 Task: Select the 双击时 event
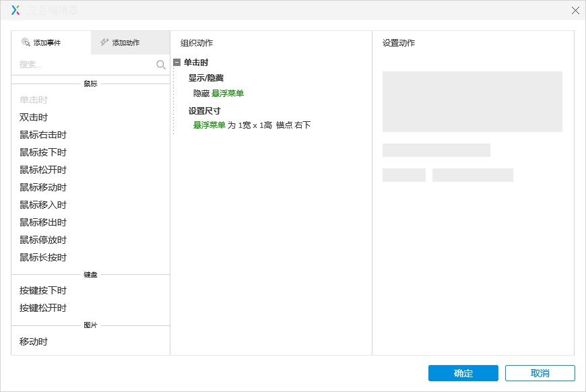pyautogui.click(x=34, y=117)
